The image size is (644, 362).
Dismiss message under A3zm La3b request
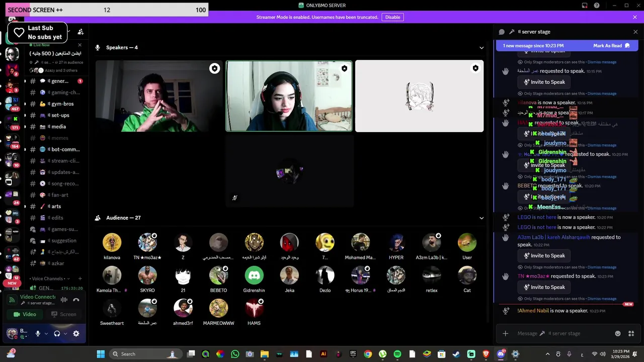[602, 267]
